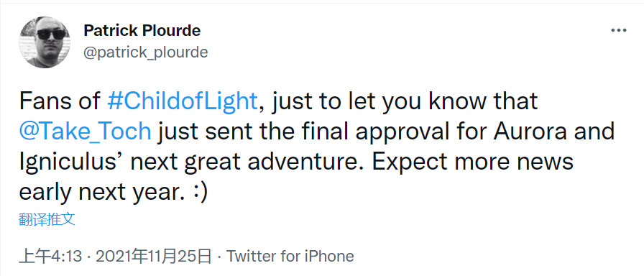Screen dimensions: 644x276
Task: Click Patrick Plourde's profile avatar photo
Action: [45, 42]
